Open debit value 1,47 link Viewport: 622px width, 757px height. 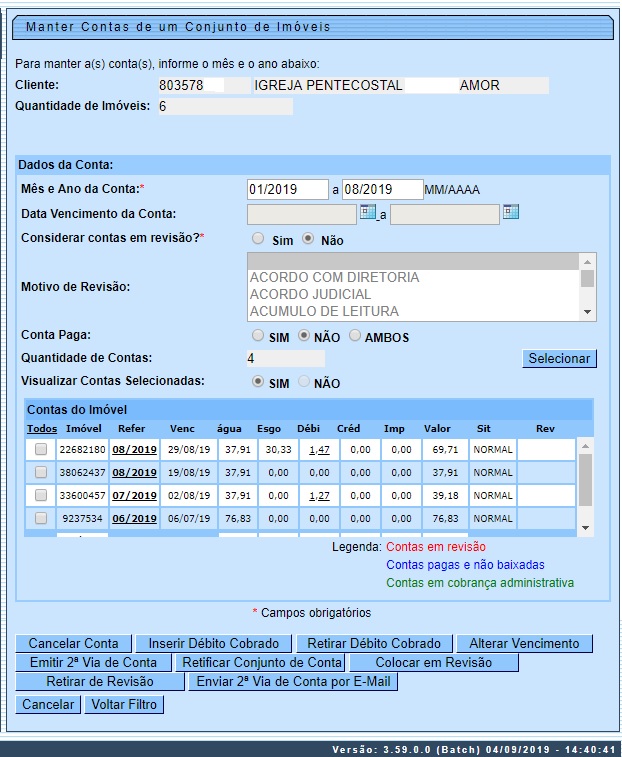pos(319,450)
